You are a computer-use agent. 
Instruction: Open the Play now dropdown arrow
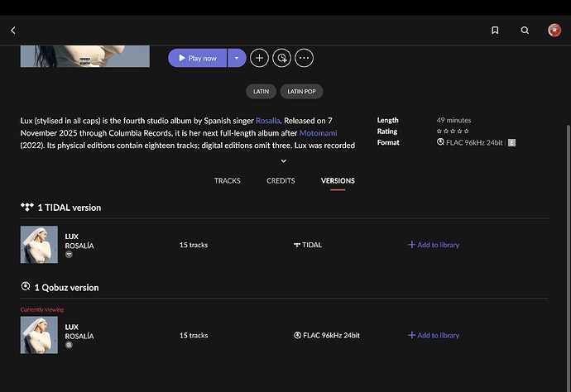237,58
